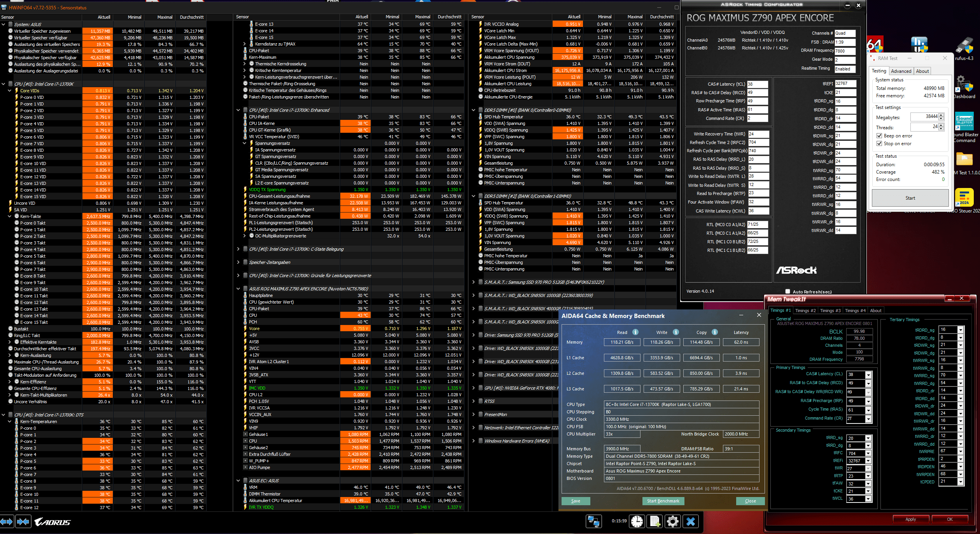
Task: Click the collapse-columns arrow icon in HWiNFO
Action: click(23, 522)
